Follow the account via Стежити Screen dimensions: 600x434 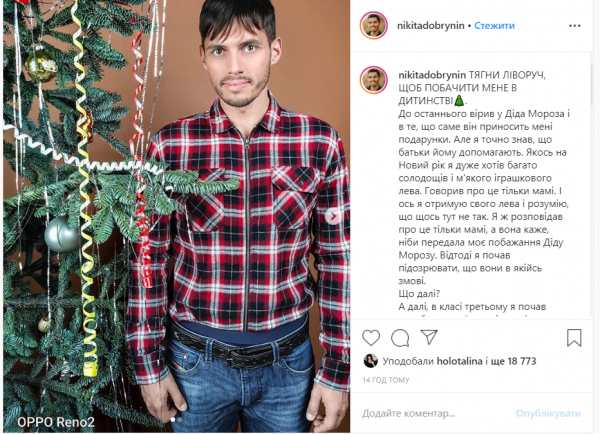(x=494, y=26)
